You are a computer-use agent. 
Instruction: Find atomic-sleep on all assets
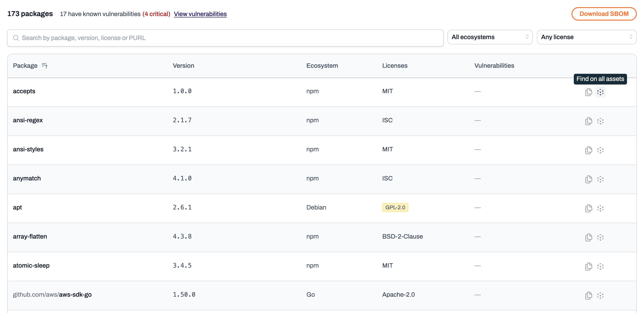coord(600,266)
